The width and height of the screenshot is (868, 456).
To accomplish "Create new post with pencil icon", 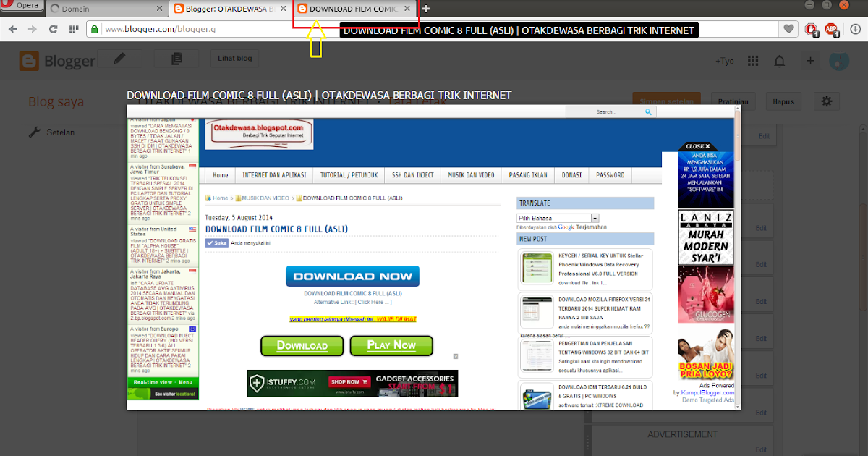I will (x=120, y=59).
